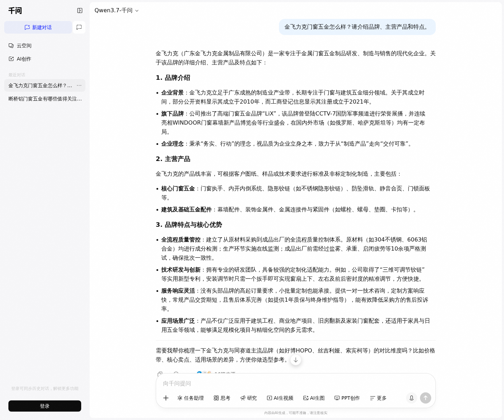Screen dimensions: 504x420
Task: Click the bold text 服务响应灵活
Action: pyautogui.click(x=178, y=291)
